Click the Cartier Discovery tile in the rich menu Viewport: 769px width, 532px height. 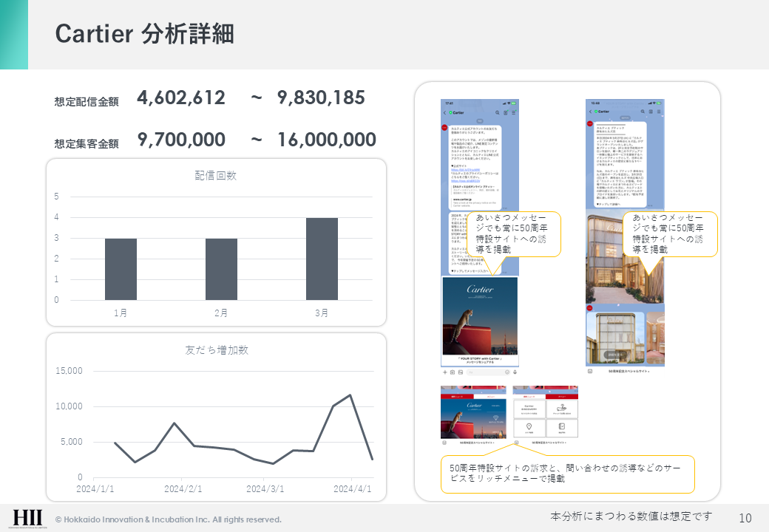click(529, 409)
